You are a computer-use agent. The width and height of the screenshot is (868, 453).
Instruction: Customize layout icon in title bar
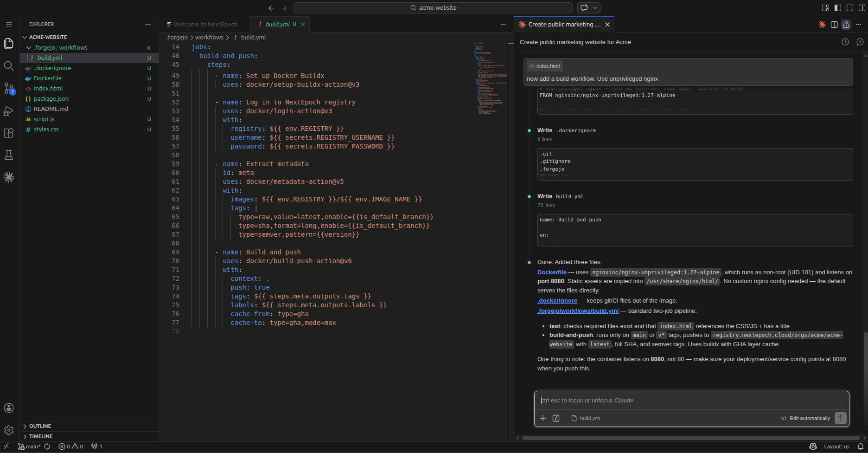(826, 8)
